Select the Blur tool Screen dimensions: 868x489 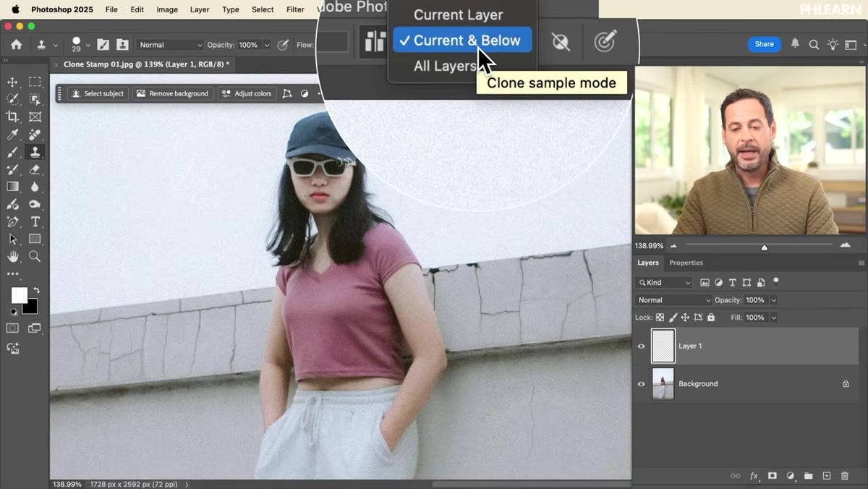pos(35,187)
